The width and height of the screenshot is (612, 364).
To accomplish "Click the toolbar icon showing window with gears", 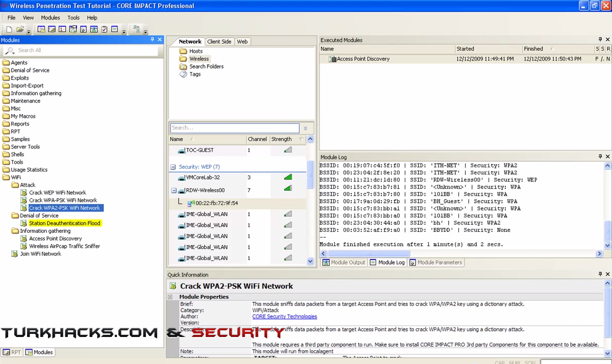I will click(x=52, y=29).
